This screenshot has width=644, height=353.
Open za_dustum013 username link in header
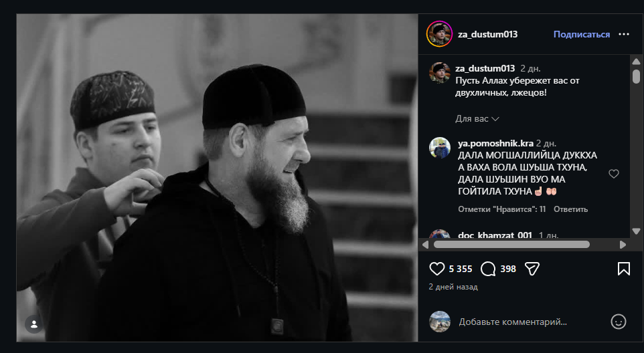tap(487, 34)
